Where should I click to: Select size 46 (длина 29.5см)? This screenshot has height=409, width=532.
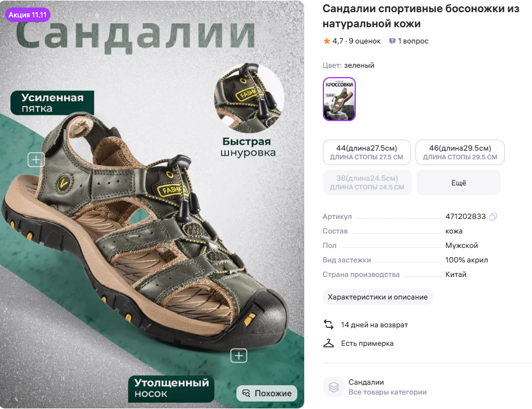[460, 152]
